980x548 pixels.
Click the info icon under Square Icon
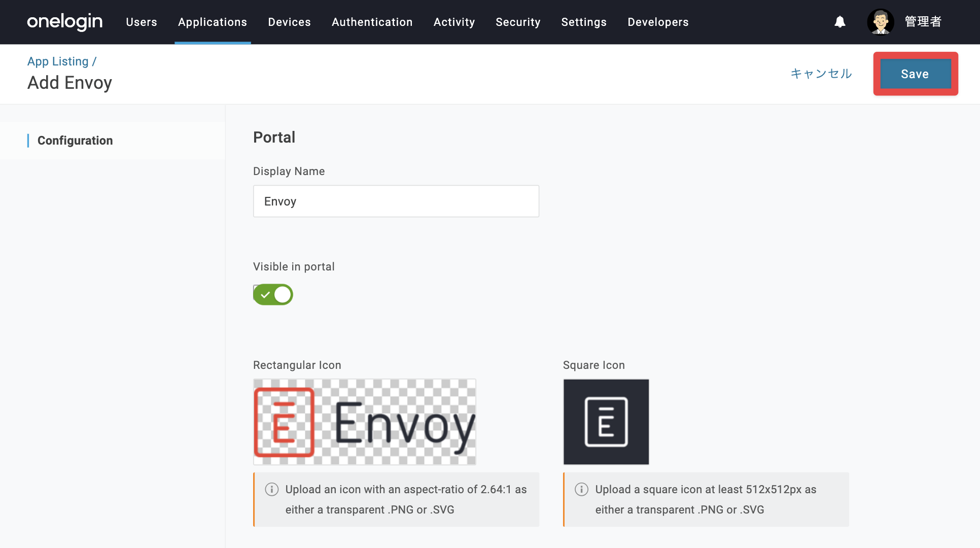tap(581, 489)
